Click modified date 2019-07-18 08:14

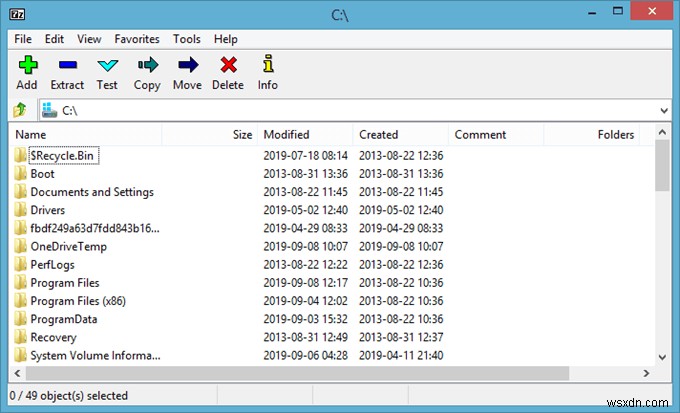pyautogui.click(x=306, y=155)
